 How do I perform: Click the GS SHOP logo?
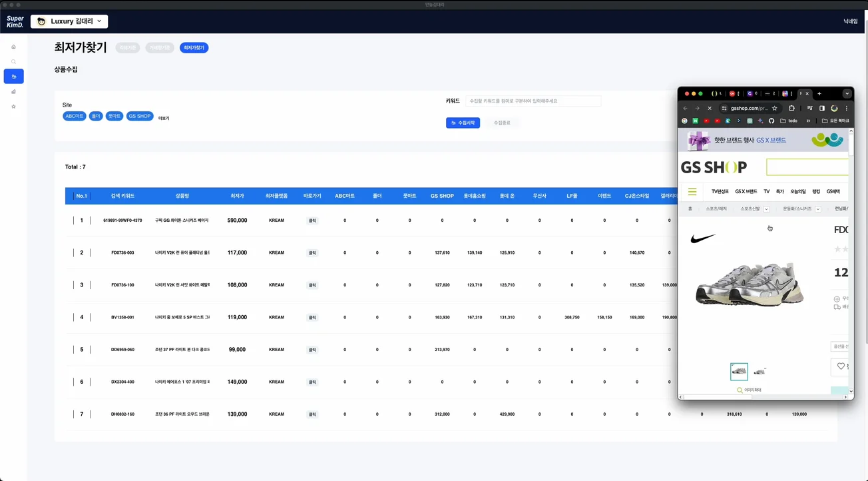tap(714, 167)
